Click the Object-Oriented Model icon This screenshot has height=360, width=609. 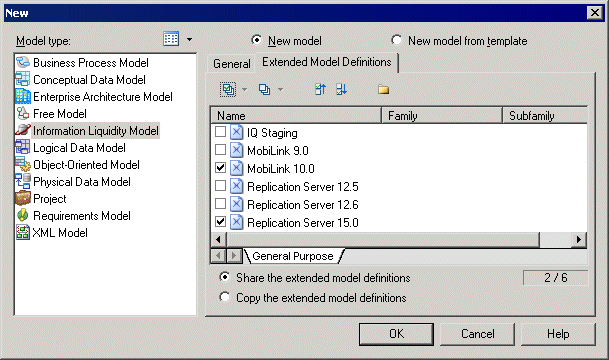point(23,165)
